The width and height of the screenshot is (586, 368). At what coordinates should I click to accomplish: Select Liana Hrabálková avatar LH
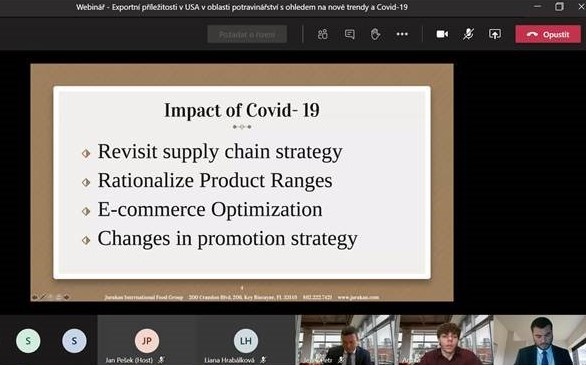246,341
